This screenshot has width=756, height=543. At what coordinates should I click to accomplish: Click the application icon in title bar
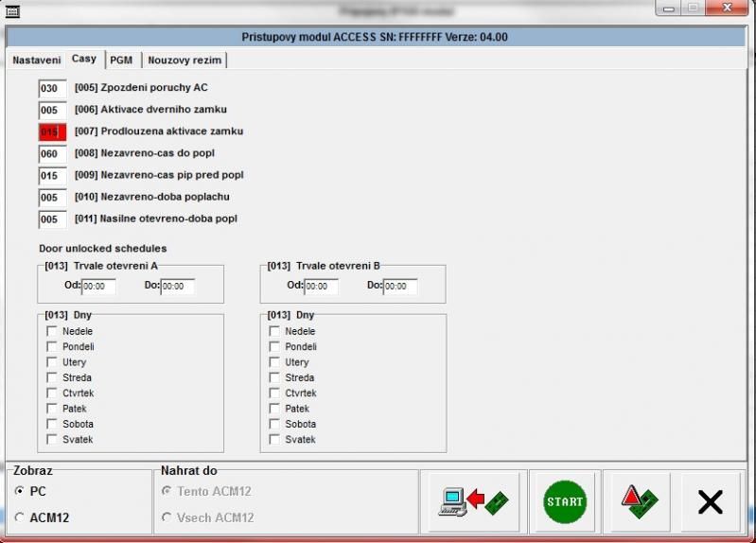pos(12,9)
